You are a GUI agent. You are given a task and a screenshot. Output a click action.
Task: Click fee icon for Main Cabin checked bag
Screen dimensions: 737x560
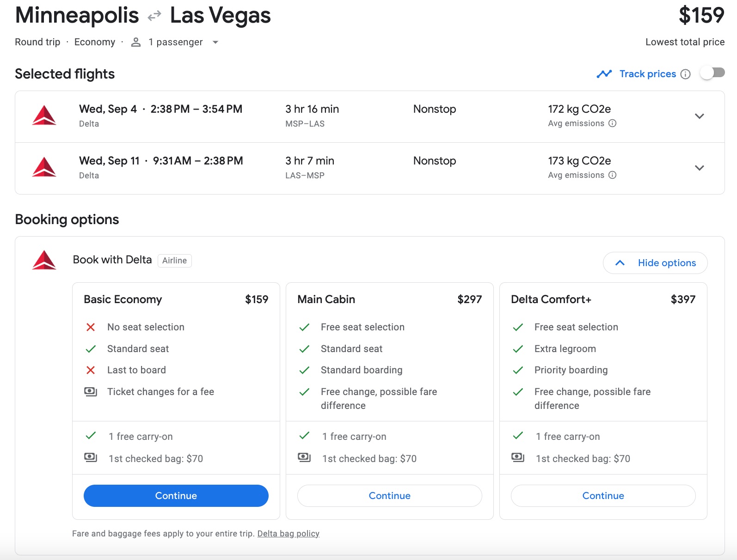click(x=304, y=457)
